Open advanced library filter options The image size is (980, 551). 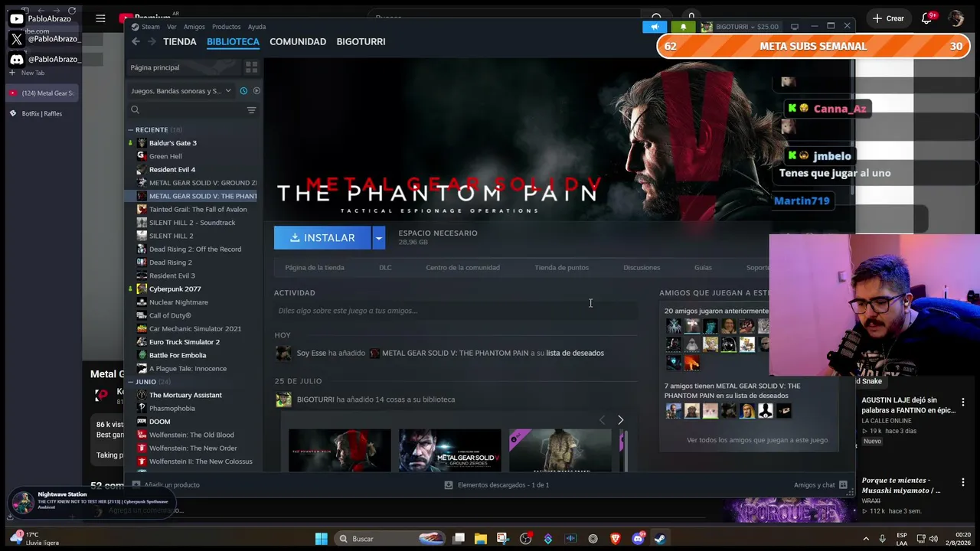pyautogui.click(x=251, y=110)
